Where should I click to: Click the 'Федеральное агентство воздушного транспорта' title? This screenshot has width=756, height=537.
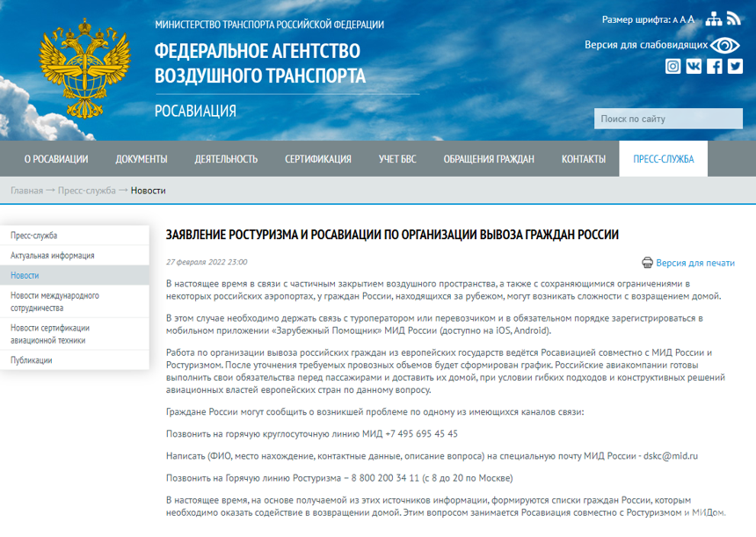[x=260, y=63]
